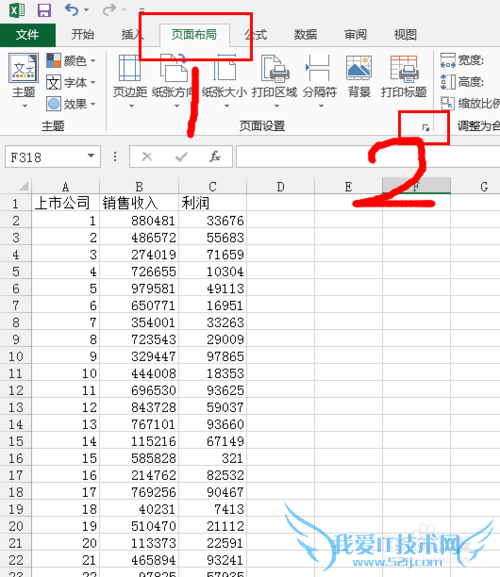Click the Cancel (X) formula button
The image size is (500, 577).
(x=147, y=157)
